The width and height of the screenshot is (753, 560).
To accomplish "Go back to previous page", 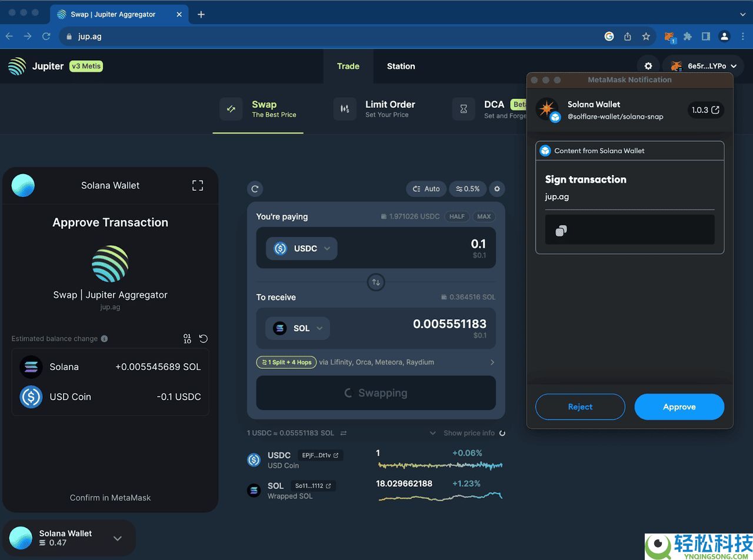I will [x=9, y=36].
